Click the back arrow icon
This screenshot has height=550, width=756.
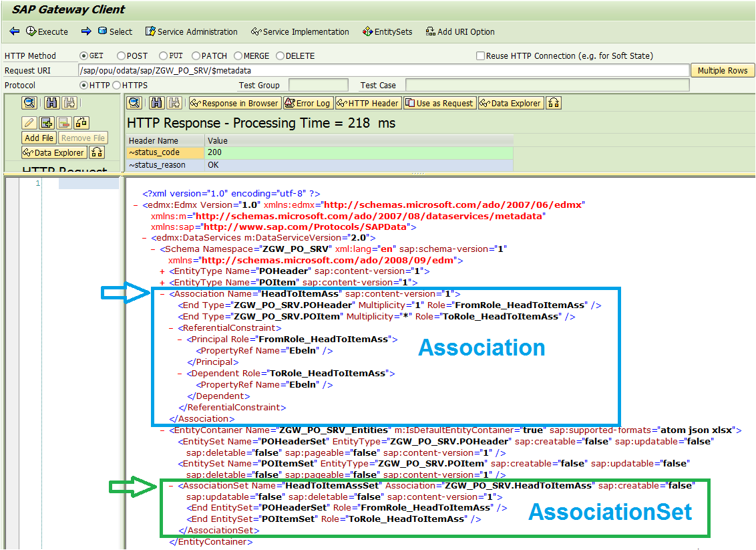click(x=15, y=31)
